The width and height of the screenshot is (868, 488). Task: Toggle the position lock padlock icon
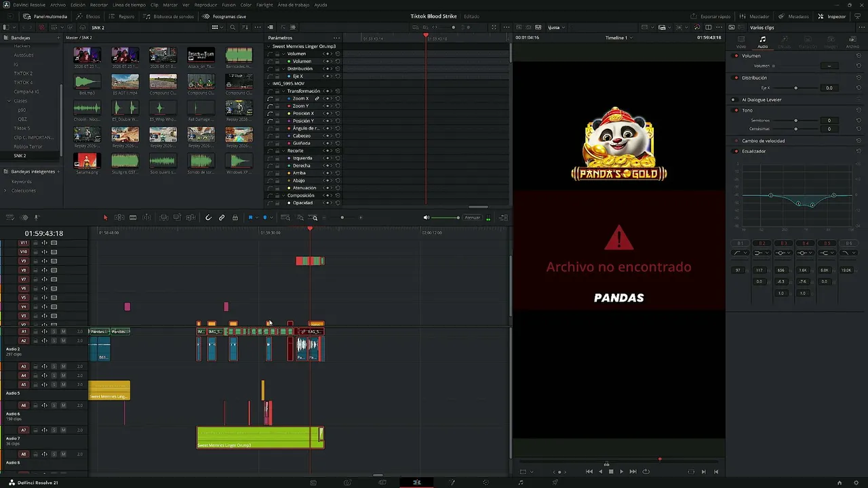pyautogui.click(x=235, y=218)
